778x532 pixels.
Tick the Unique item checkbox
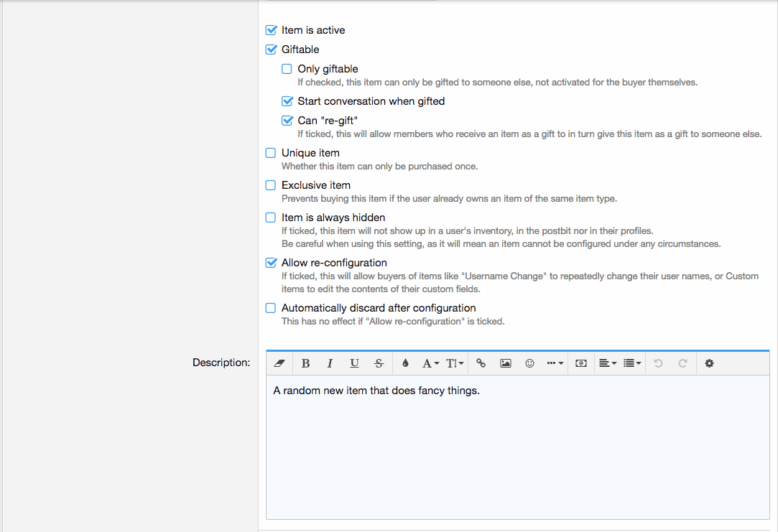click(271, 153)
